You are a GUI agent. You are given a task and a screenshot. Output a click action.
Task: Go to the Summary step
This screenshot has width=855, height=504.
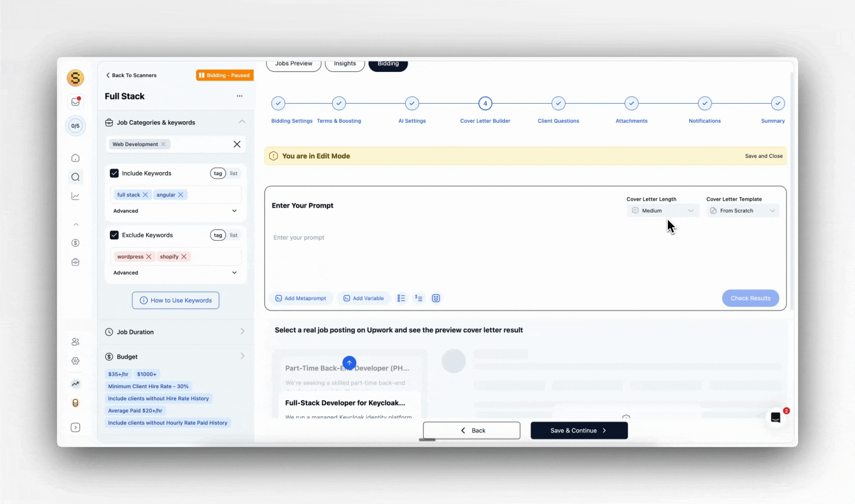778,103
